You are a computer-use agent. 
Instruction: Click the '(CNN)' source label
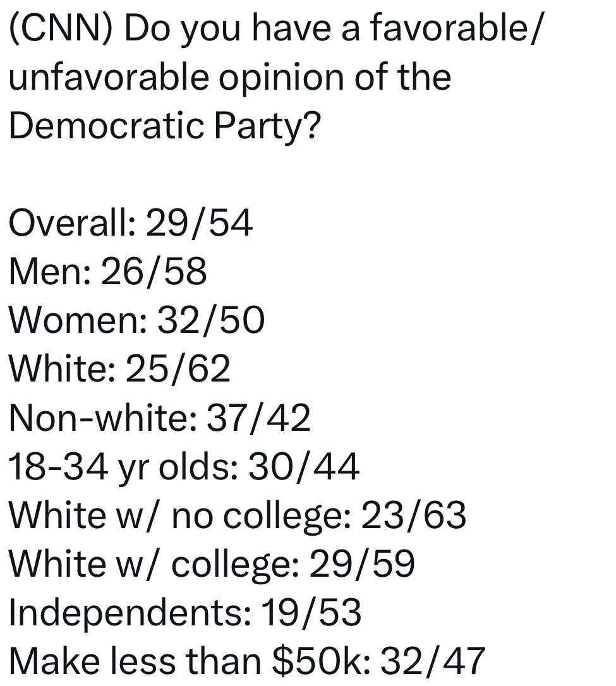(x=61, y=30)
